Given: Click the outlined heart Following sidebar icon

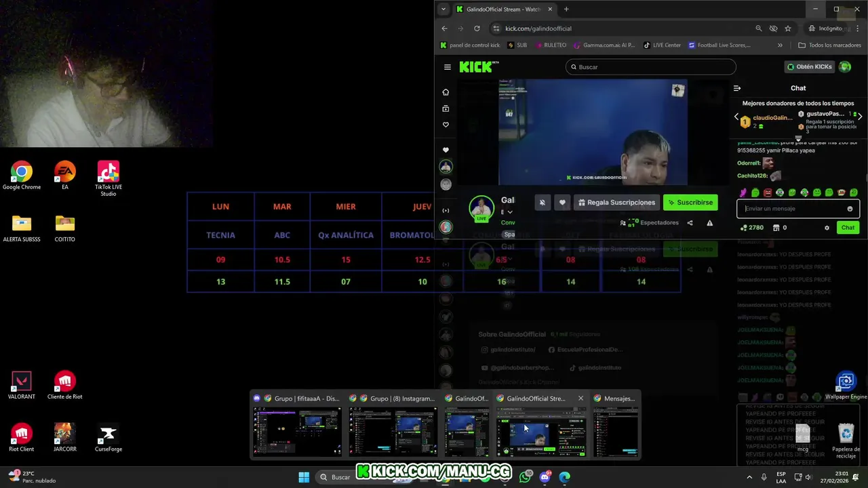Looking at the screenshot, I should tap(446, 125).
